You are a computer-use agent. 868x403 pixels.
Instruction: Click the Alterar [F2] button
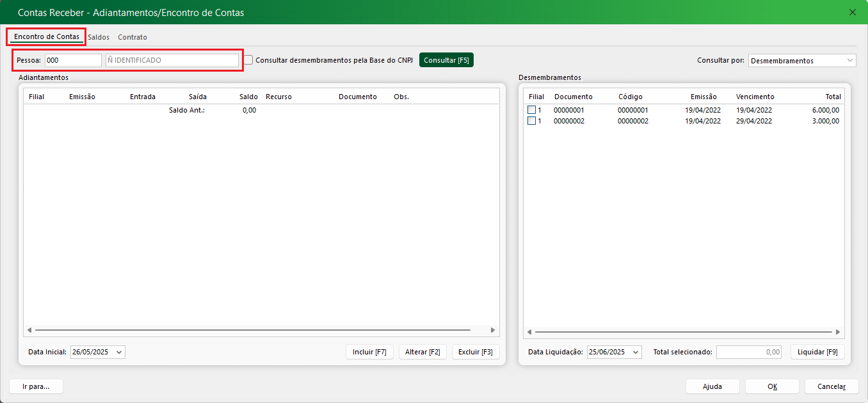422,352
